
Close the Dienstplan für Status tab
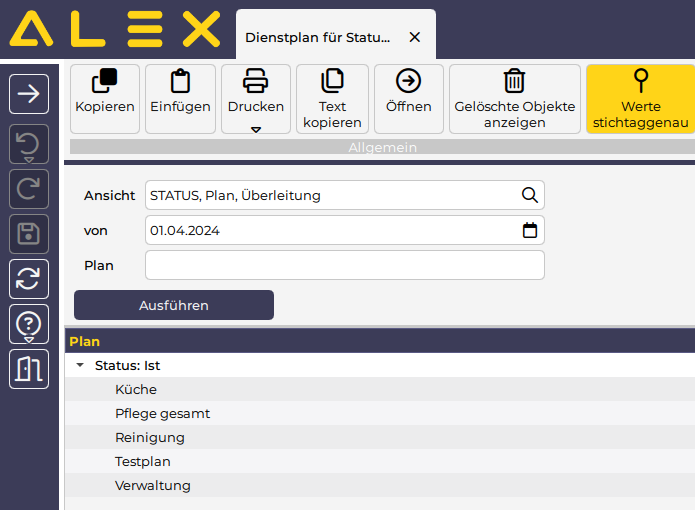(x=415, y=37)
